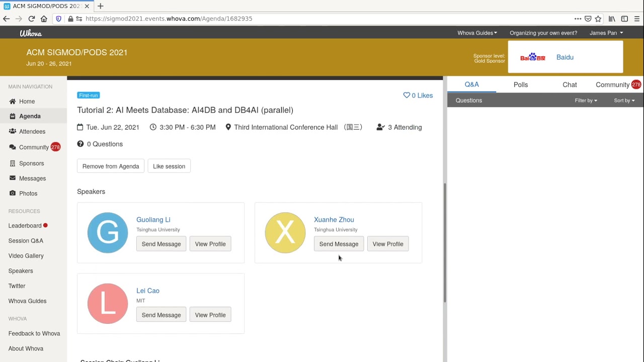Open the James Pan account menu
The width and height of the screenshot is (644, 362).
606,33
